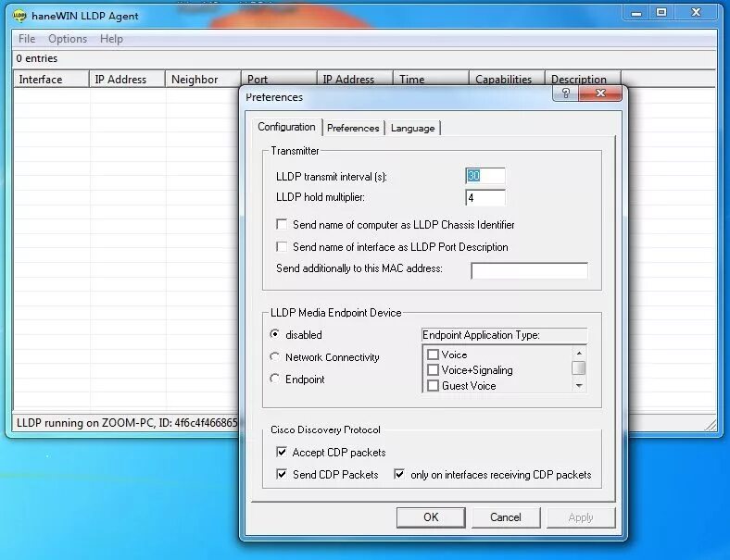
Task: Check the Guest Voice application type
Action: click(433, 386)
